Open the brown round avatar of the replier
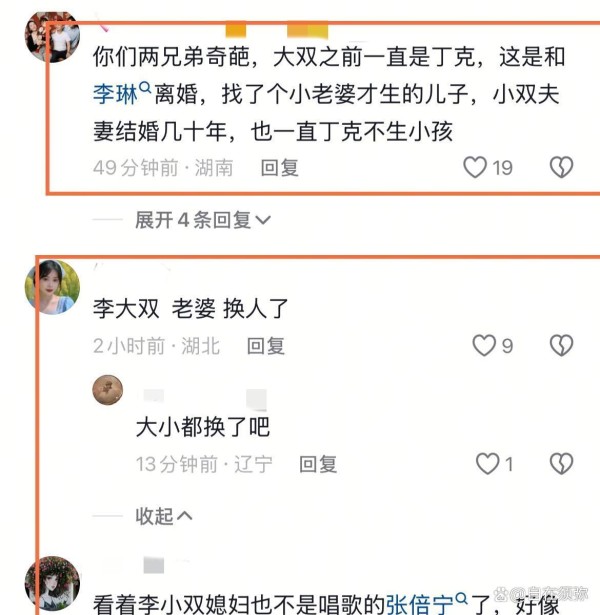The height and width of the screenshot is (615, 600). 107,390
